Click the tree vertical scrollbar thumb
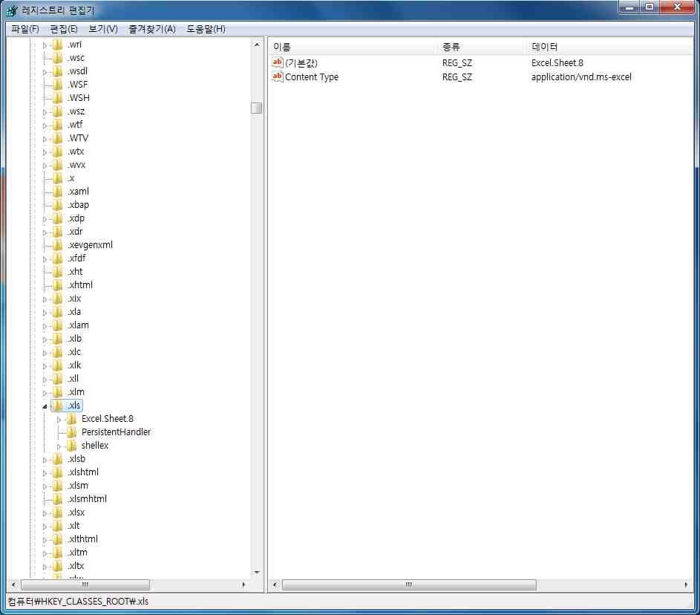700x615 pixels. point(256,108)
